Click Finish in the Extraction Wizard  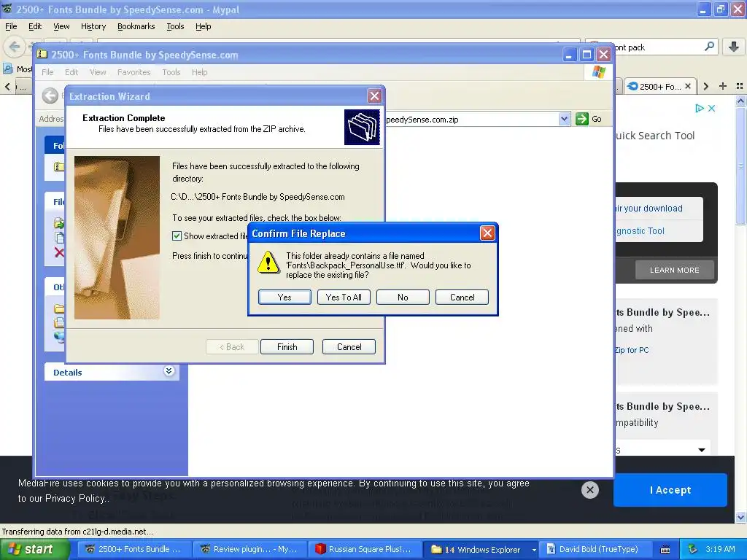click(x=287, y=346)
